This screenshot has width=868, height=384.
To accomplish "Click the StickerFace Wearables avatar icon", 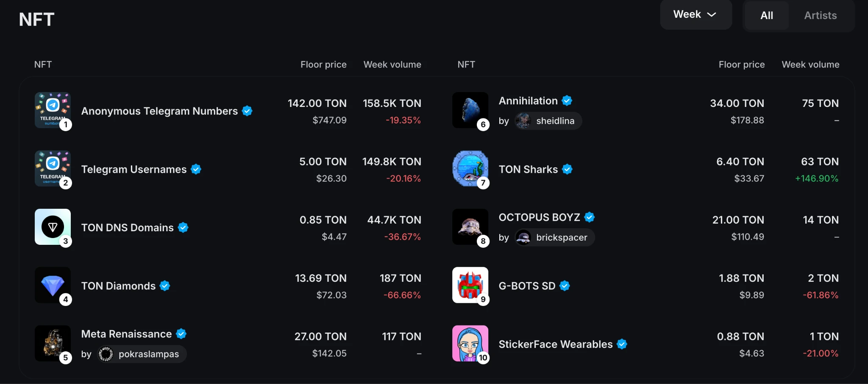I will (x=470, y=343).
